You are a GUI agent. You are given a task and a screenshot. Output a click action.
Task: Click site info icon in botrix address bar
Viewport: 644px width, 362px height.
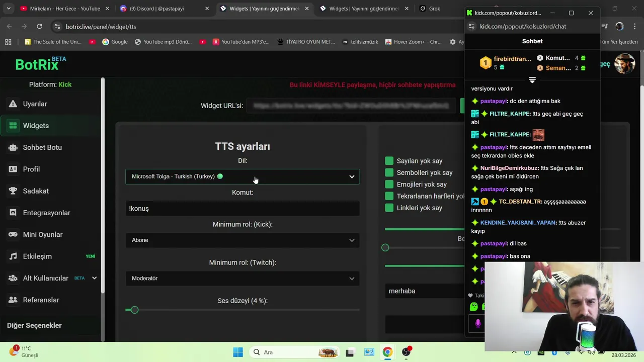(x=57, y=26)
